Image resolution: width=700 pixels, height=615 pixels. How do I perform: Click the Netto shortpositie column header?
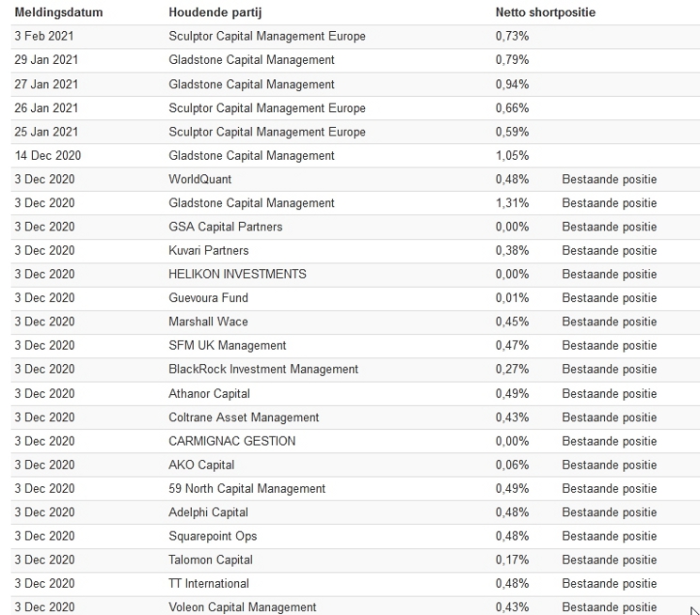[x=546, y=12]
